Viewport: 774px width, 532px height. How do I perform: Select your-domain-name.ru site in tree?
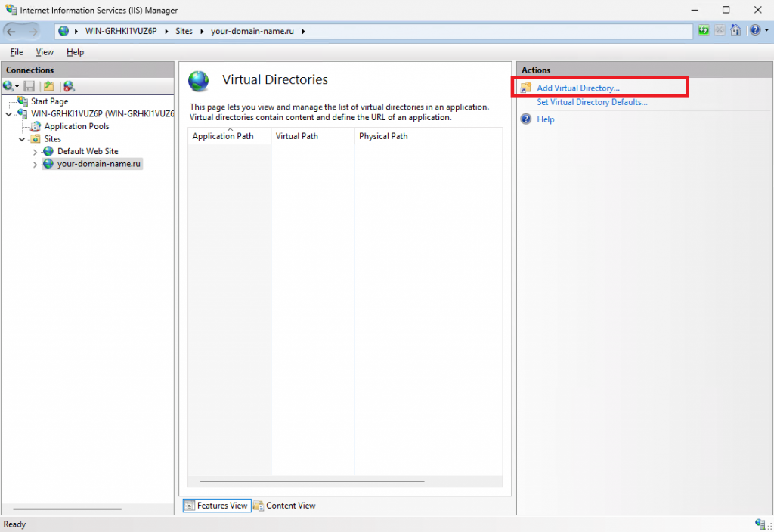point(99,164)
